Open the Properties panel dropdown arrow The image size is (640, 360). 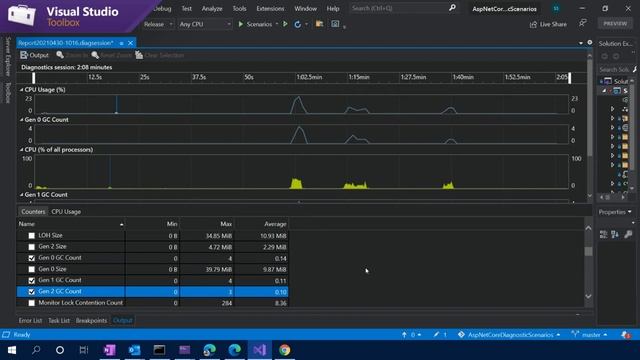pos(629,212)
